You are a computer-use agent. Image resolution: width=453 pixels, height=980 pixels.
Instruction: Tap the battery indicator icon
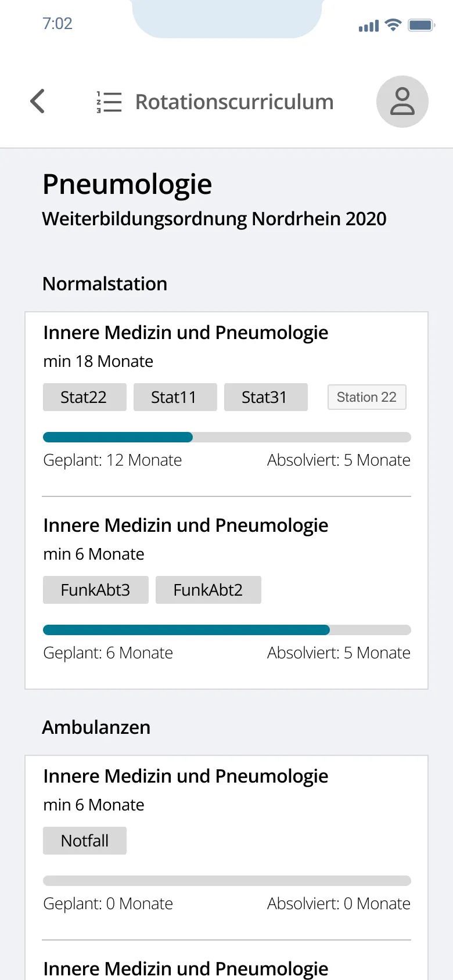pyautogui.click(x=421, y=25)
